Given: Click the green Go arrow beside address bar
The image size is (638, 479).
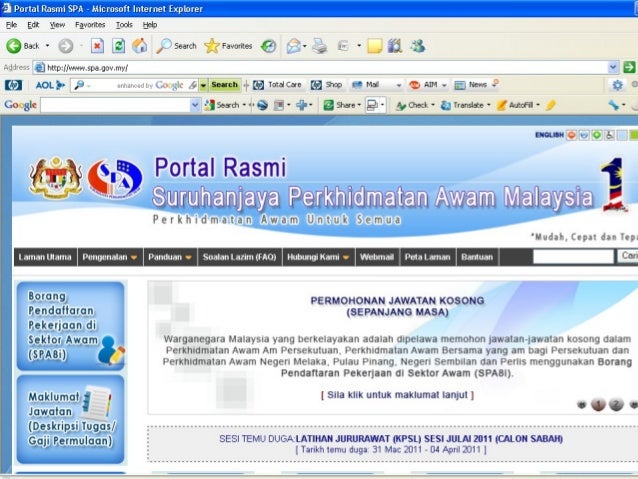Looking at the screenshot, I should click(629, 67).
